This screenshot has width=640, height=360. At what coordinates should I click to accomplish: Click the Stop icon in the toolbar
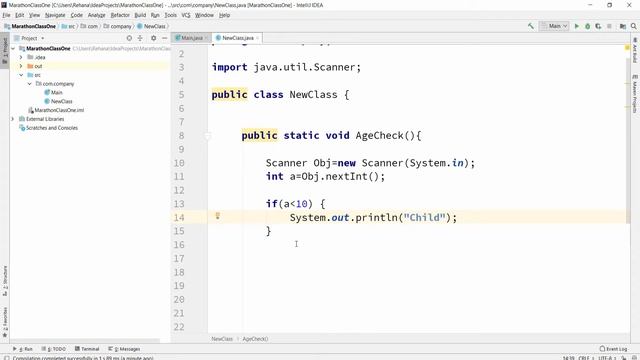(609, 26)
